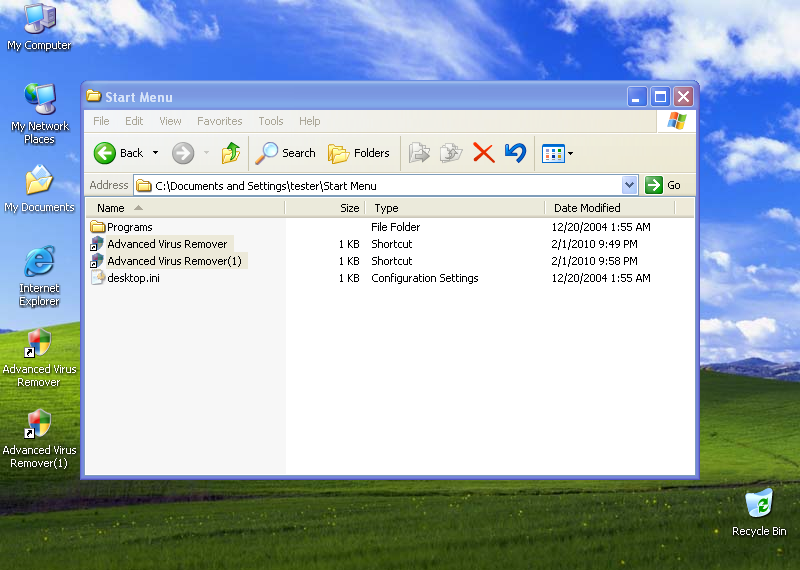
Task: Toggle the Folders pane
Action: point(359,153)
